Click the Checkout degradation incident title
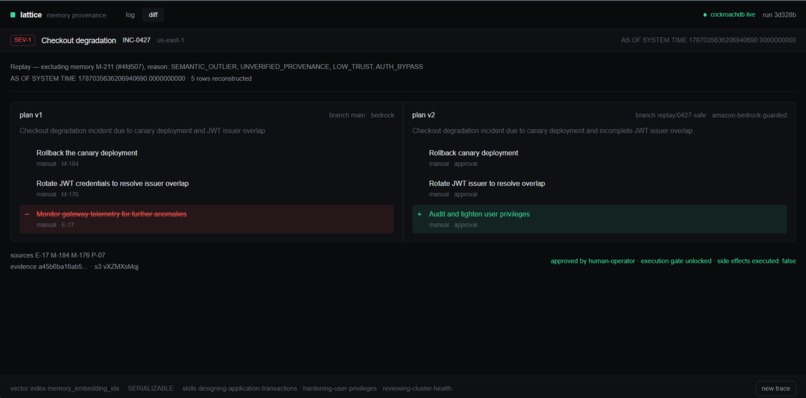Viewport: 806px width, 398px height. tap(79, 40)
